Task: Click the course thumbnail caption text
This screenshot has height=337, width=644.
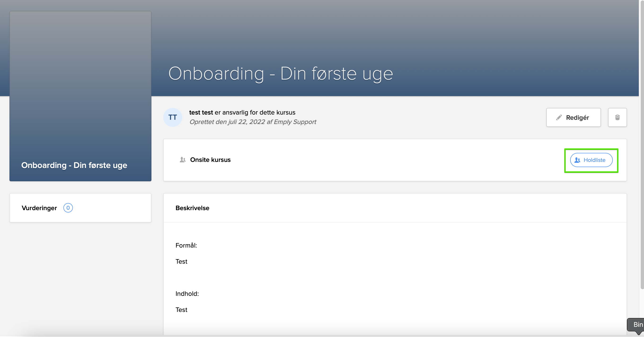Action: (74, 165)
